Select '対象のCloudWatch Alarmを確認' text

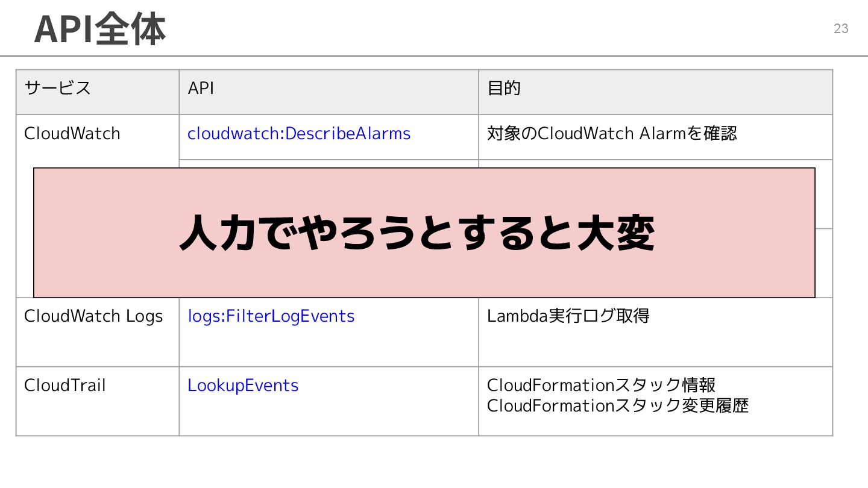point(612,133)
